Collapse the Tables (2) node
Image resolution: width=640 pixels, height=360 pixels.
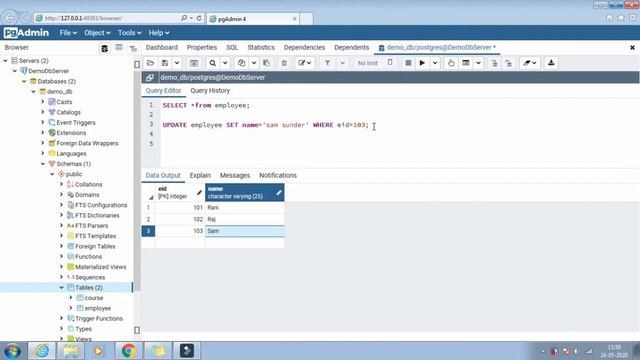62,287
